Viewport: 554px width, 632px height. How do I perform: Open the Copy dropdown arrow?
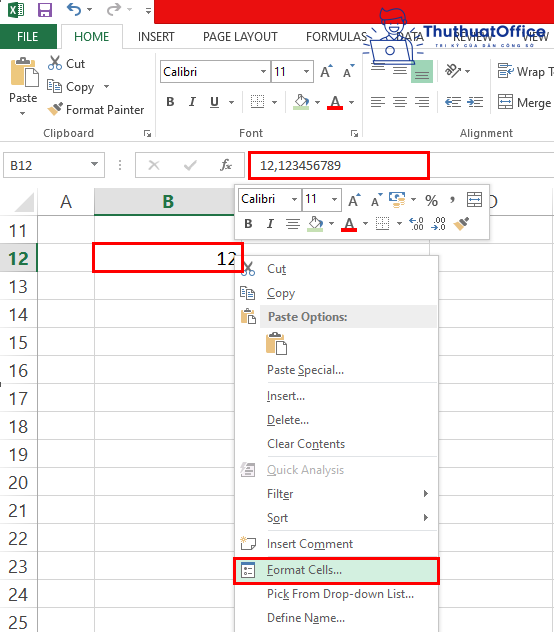106,87
